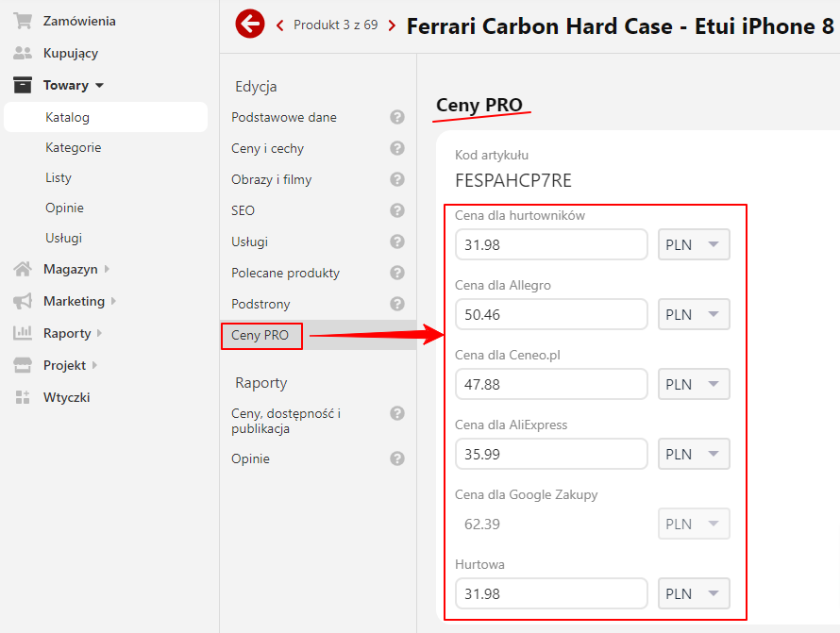This screenshot has height=633, width=840.
Task: Open Kupujący people icon
Action: [23, 53]
